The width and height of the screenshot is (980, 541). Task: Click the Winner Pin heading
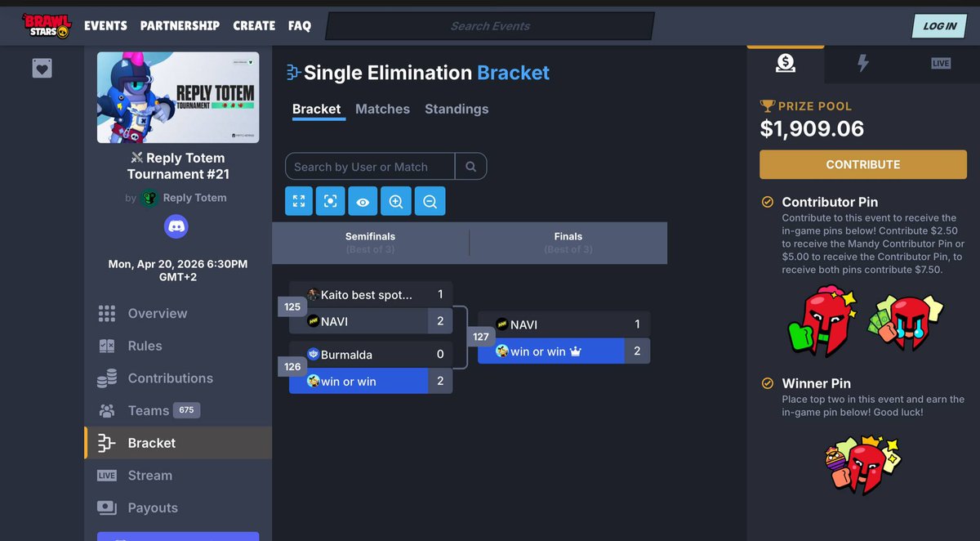coord(816,383)
